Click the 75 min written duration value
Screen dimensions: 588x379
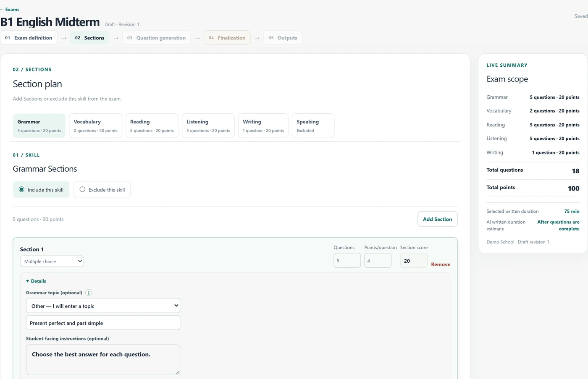coord(572,211)
